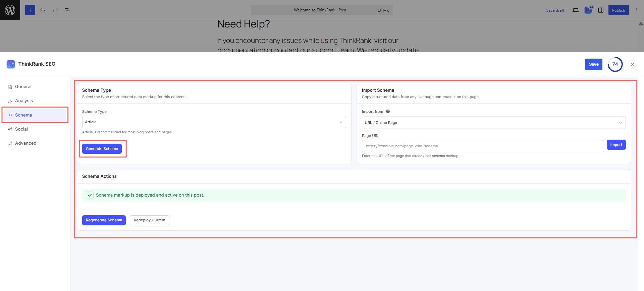Open the document overview list icon
644x291 pixels.
(x=68, y=10)
